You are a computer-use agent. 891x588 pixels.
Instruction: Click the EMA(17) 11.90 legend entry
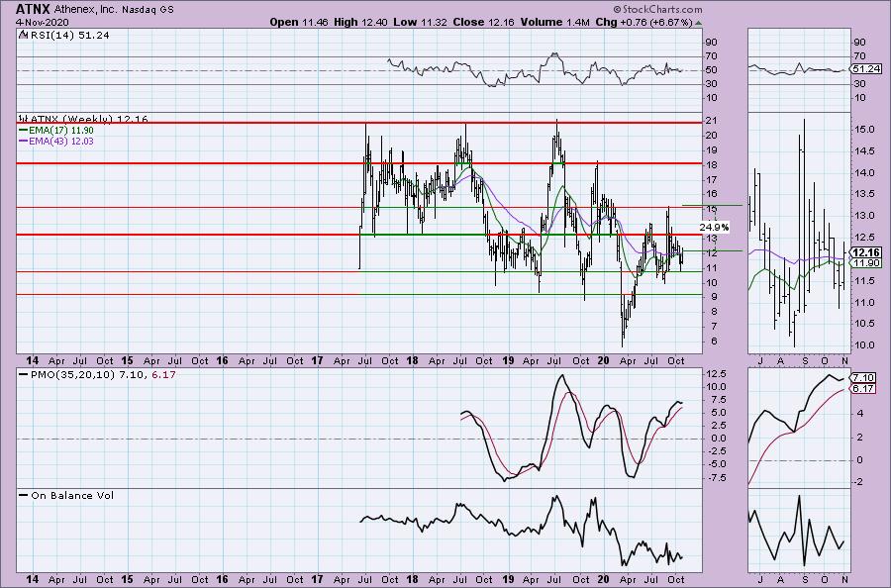pos(60,130)
